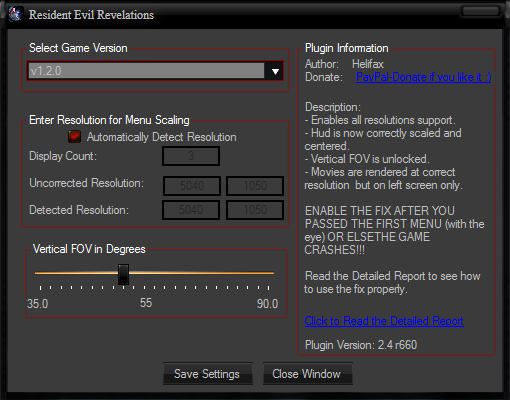
Task: Click 'Enables all resolutions support' description line
Action: [x=380, y=120]
